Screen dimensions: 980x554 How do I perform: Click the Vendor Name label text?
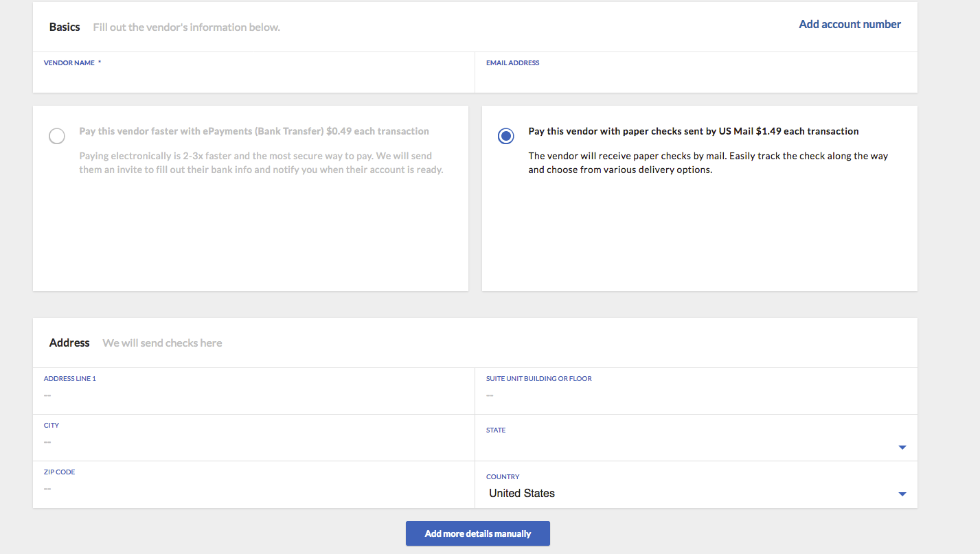pyautogui.click(x=69, y=63)
